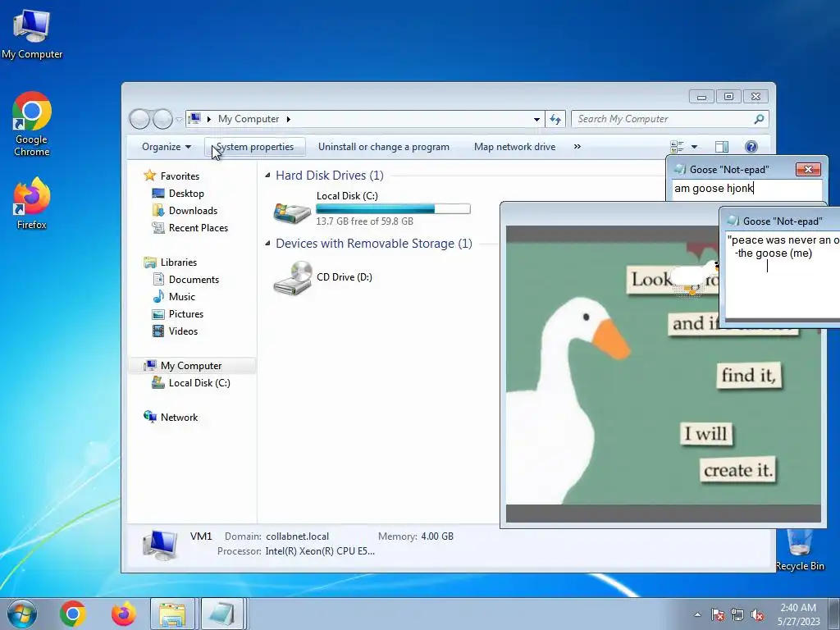Open the Recycle Bin on desktop

(x=800, y=550)
